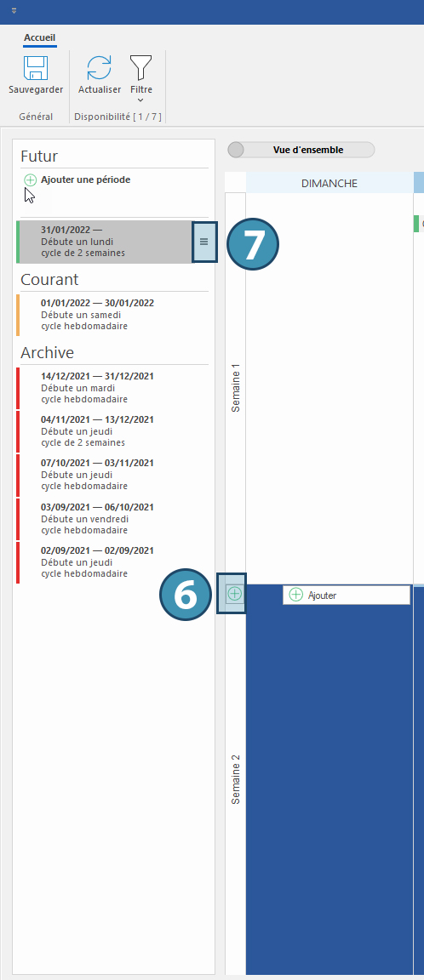
Task: Select archived period 14/12/2021 — 31/12/2021
Action: (x=112, y=388)
